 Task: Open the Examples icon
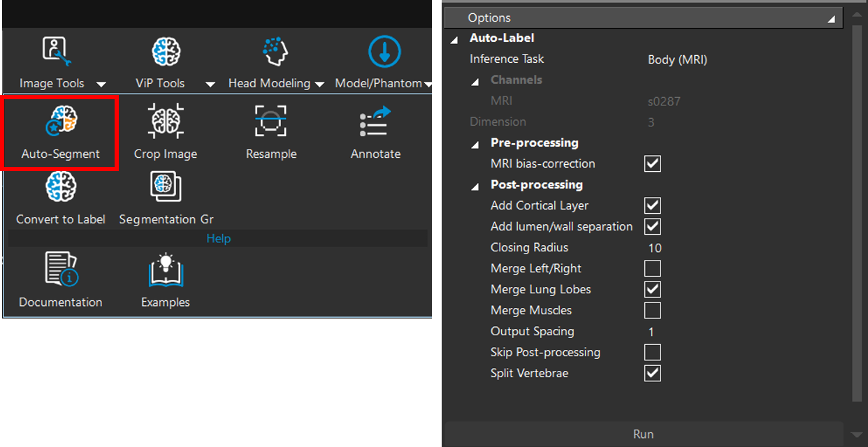(166, 270)
